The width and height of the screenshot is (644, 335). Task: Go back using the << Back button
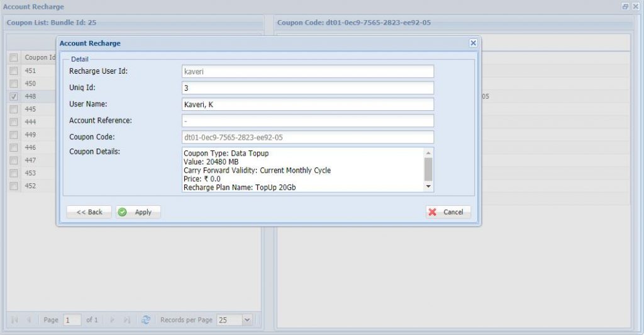click(89, 212)
